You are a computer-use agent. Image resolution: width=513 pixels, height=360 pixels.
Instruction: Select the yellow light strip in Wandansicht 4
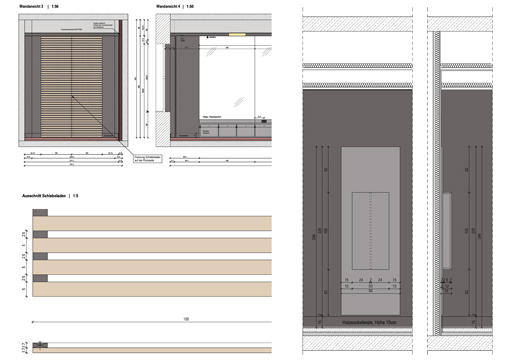(x=237, y=34)
